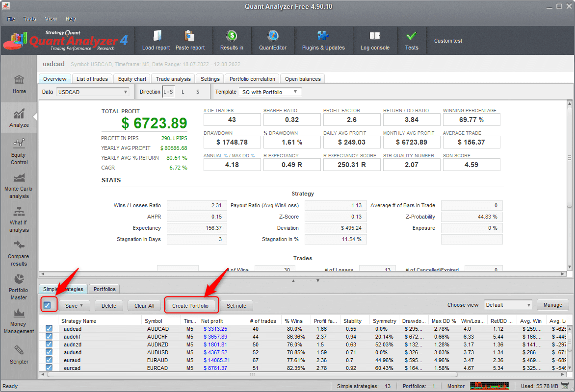Switch to the Settings tab
The width and height of the screenshot is (575, 392).
pos(210,79)
